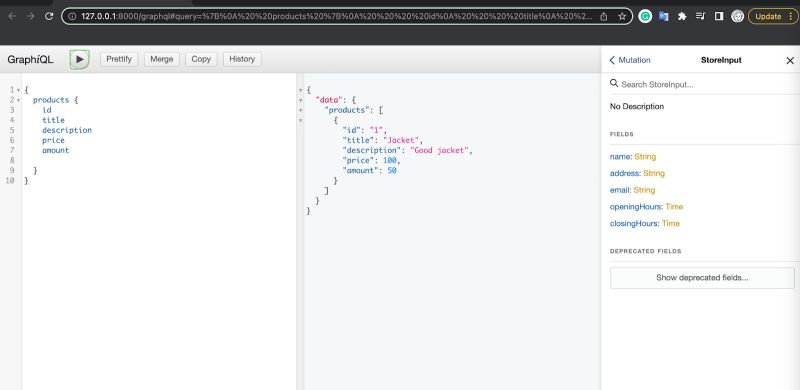
Task: Open String type of email field
Action: point(644,190)
